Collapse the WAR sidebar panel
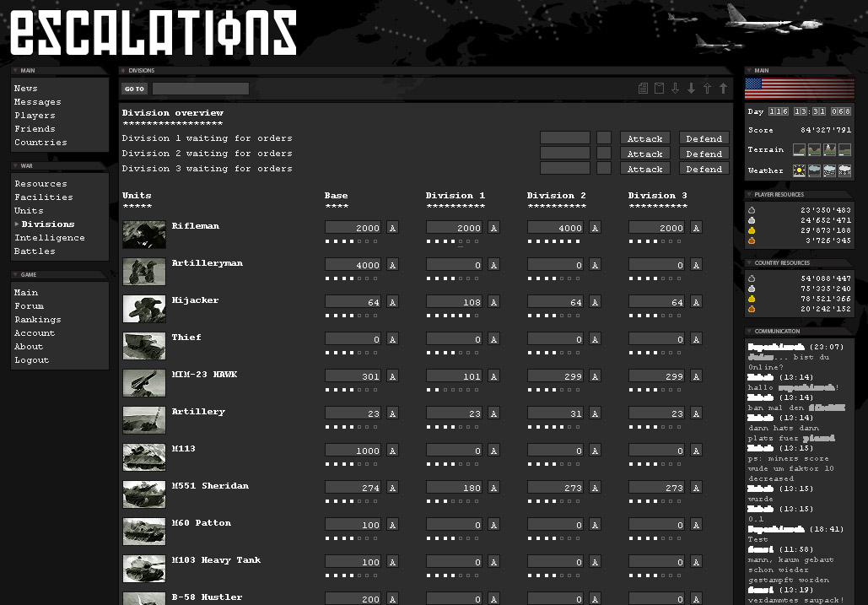The image size is (868, 605). click(x=16, y=166)
